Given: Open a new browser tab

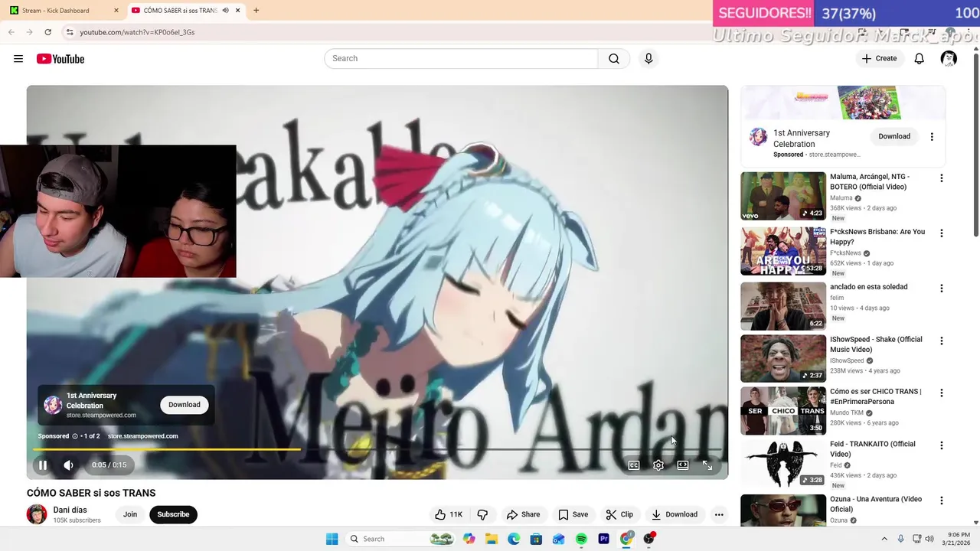Looking at the screenshot, I should tap(256, 11).
